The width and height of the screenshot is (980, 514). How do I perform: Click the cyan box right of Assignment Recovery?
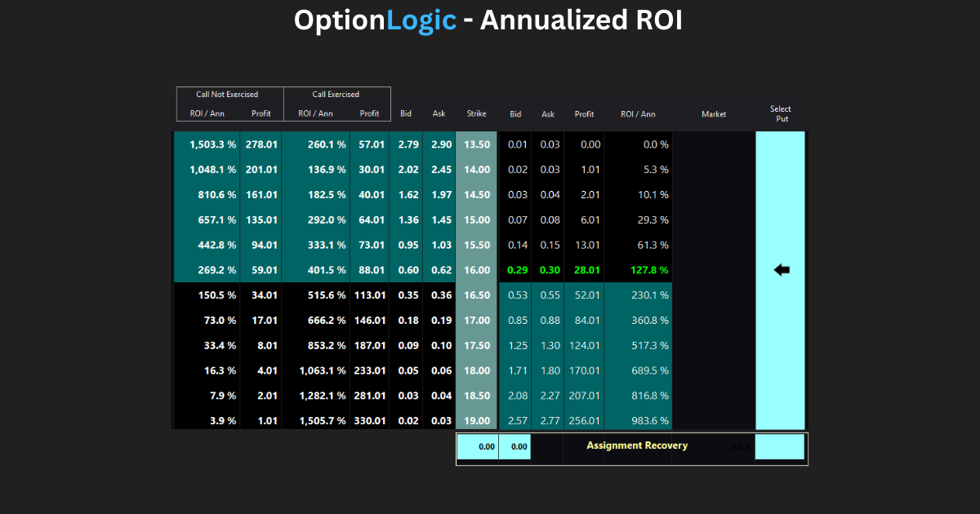tap(780, 447)
